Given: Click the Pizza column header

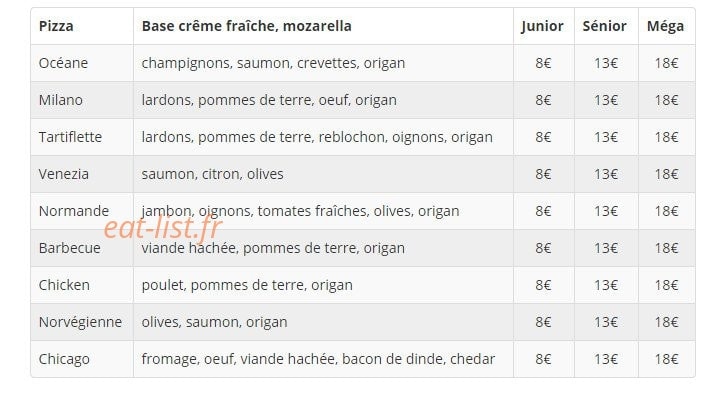Looking at the screenshot, I should click(x=56, y=26).
